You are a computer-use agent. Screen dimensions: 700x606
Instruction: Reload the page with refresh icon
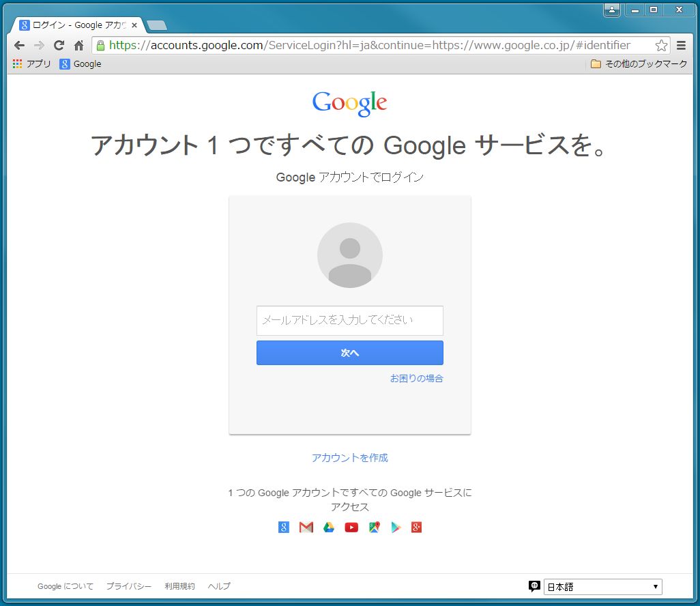(59, 45)
